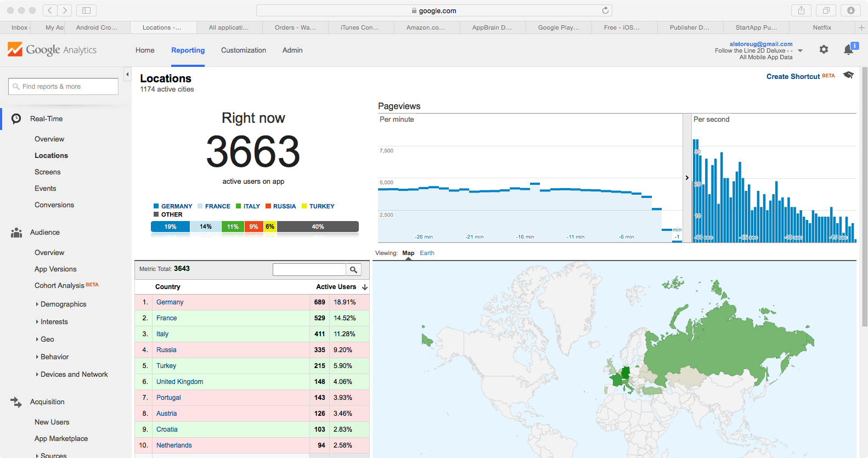Open App Versions report
The width and height of the screenshot is (868, 458).
pyautogui.click(x=55, y=269)
